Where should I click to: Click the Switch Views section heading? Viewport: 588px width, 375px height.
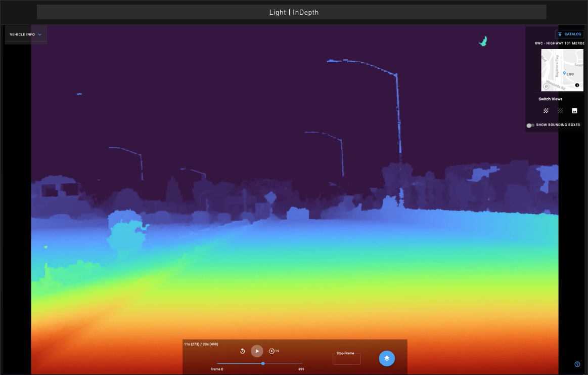[550, 99]
